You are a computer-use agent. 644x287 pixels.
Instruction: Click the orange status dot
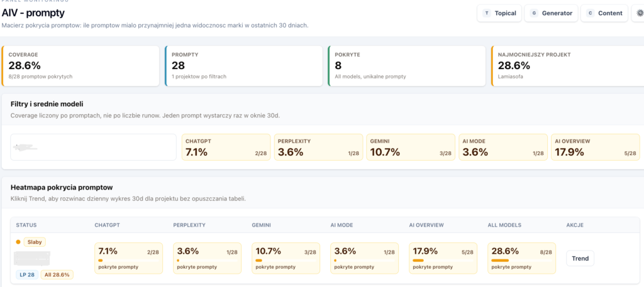pyautogui.click(x=18, y=242)
